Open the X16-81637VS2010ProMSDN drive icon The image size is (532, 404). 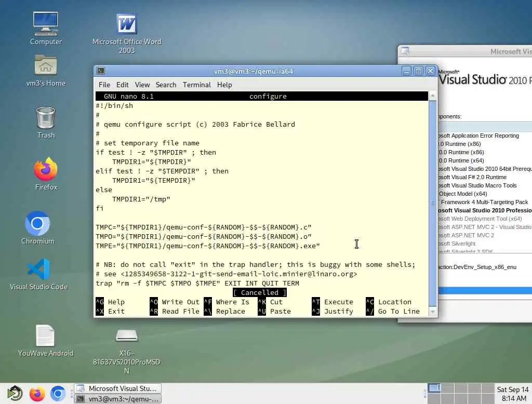pyautogui.click(x=127, y=351)
